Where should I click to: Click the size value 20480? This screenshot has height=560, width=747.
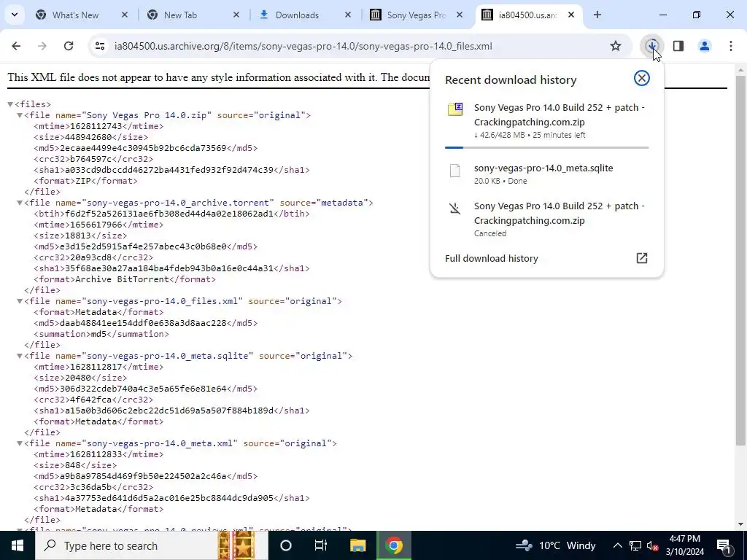click(x=77, y=378)
